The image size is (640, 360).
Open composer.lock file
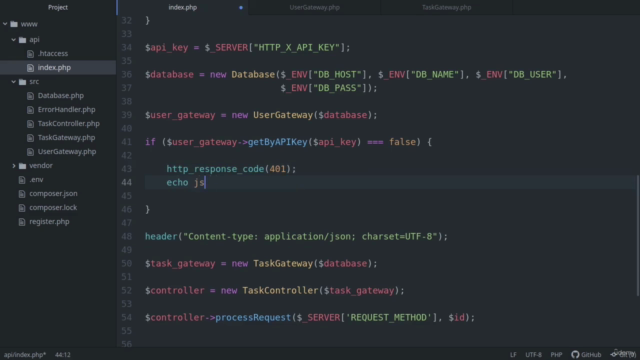(53, 207)
